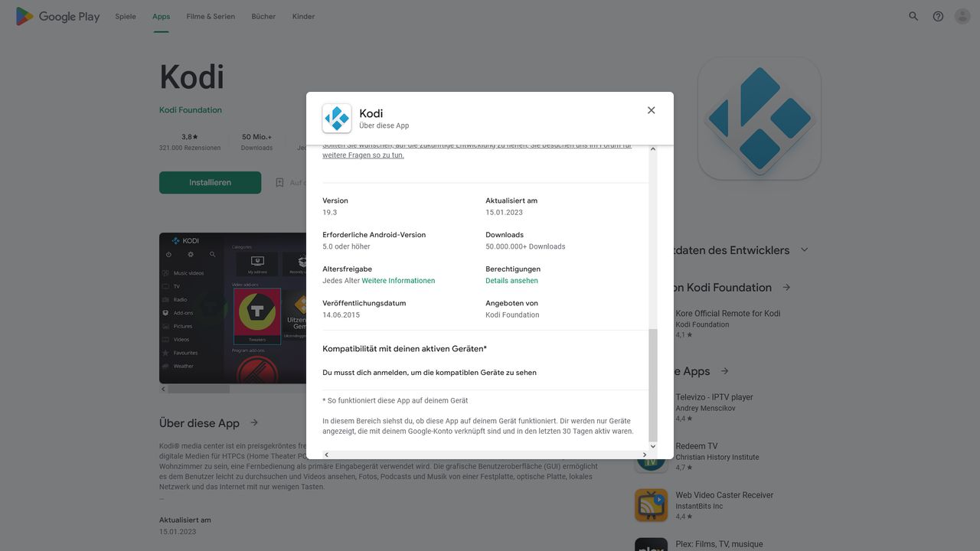
Task: Switch to the Spiele tab
Action: pos(126,16)
